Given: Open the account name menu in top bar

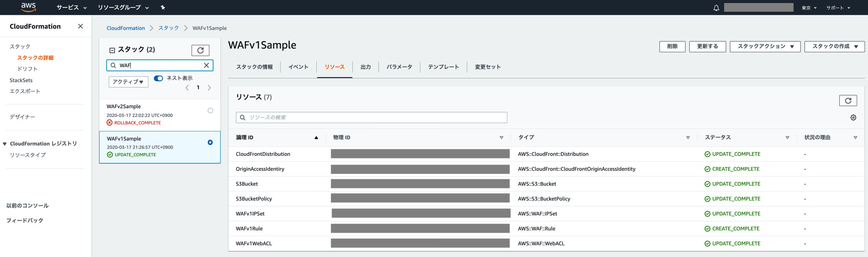Looking at the screenshot, I should pyautogui.click(x=759, y=7).
